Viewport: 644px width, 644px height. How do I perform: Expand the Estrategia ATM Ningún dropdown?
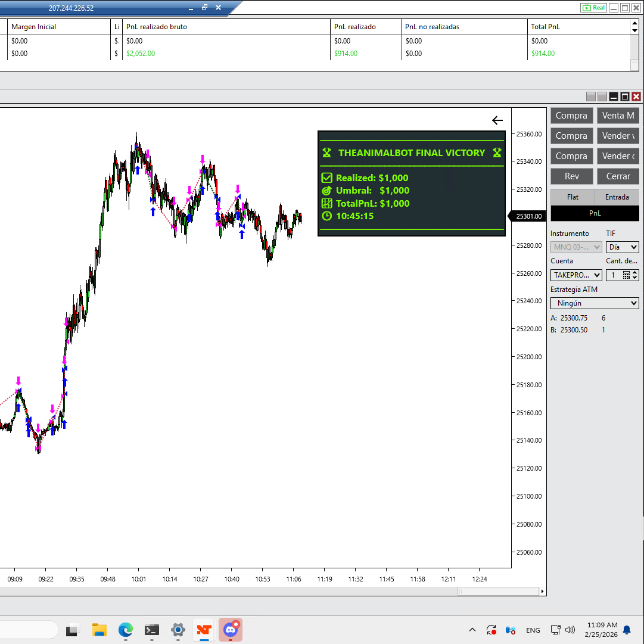click(595, 303)
